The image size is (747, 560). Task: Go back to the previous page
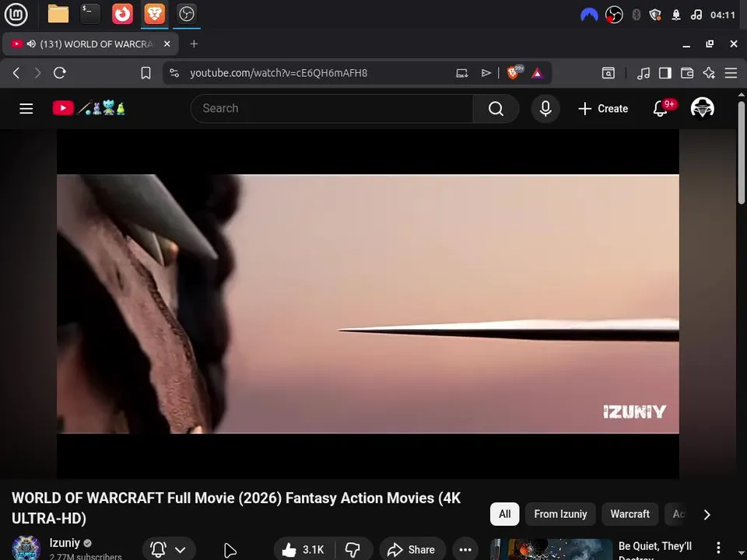[x=16, y=73]
